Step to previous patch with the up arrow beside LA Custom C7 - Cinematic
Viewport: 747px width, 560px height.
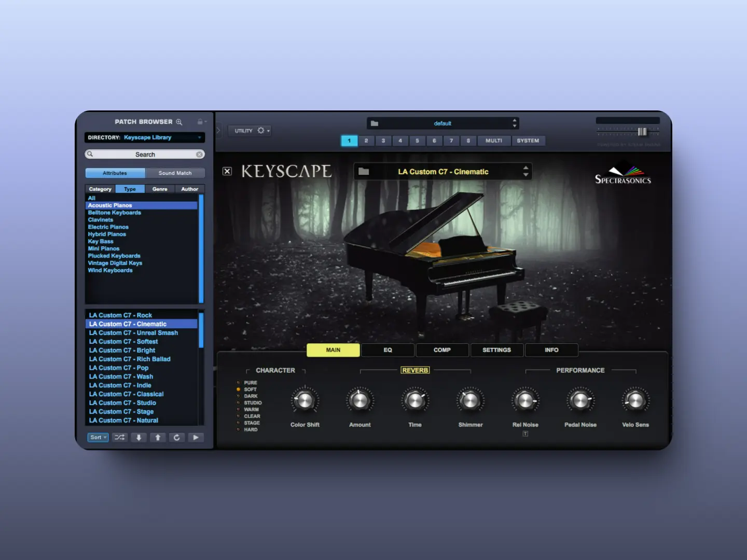coord(525,168)
